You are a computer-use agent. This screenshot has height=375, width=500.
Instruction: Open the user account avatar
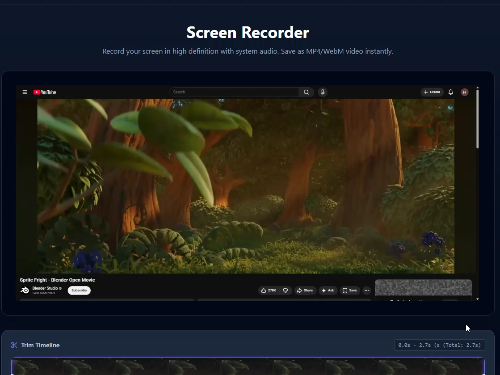[464, 92]
